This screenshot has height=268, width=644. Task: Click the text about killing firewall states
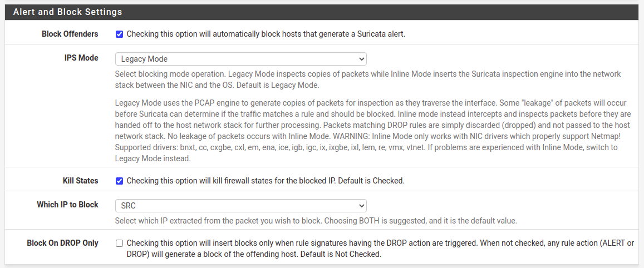(266, 181)
